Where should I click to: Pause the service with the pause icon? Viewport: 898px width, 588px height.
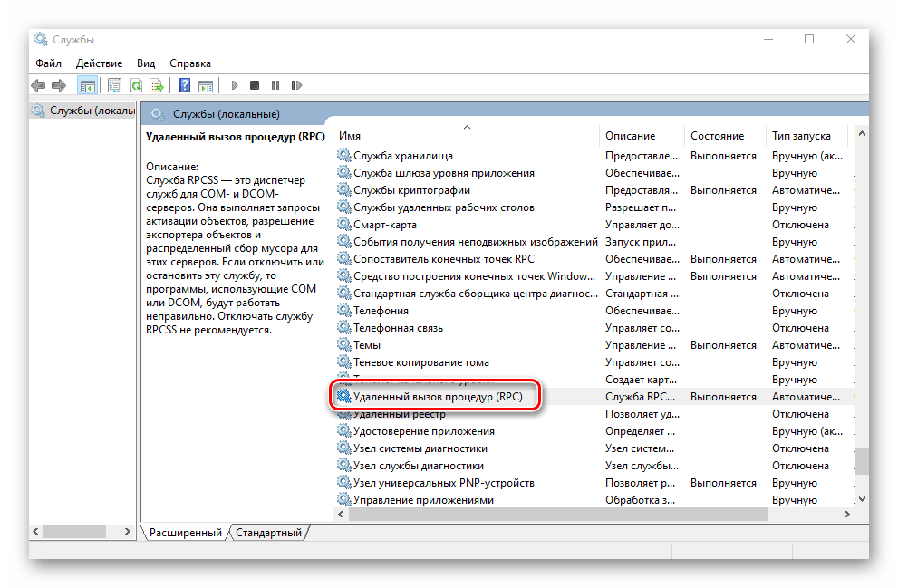point(275,85)
